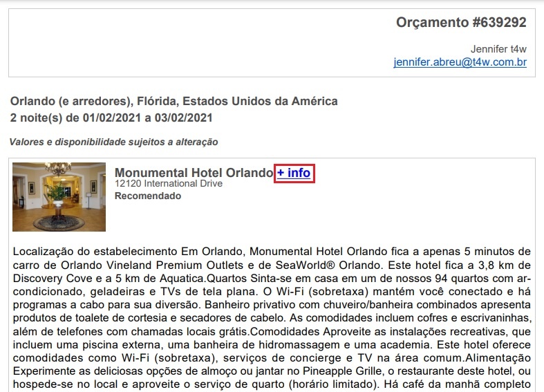Click the "Pineapple Grille" restaurant name

(x=342, y=371)
